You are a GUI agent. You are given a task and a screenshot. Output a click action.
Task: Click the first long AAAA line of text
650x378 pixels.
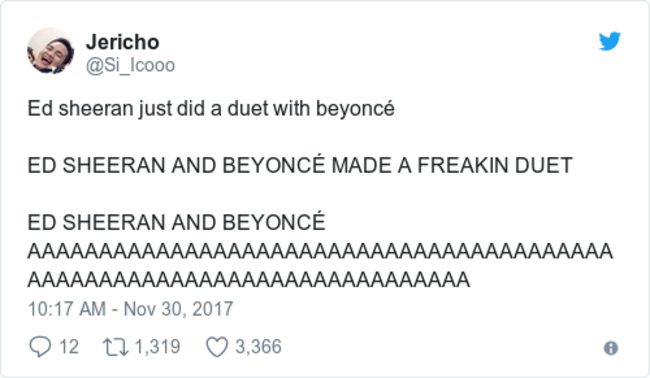[x=320, y=252]
